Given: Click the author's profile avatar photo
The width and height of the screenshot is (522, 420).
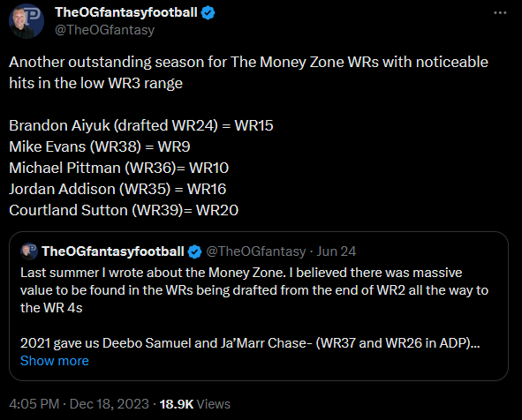Looking at the screenshot, I should coord(26,21).
